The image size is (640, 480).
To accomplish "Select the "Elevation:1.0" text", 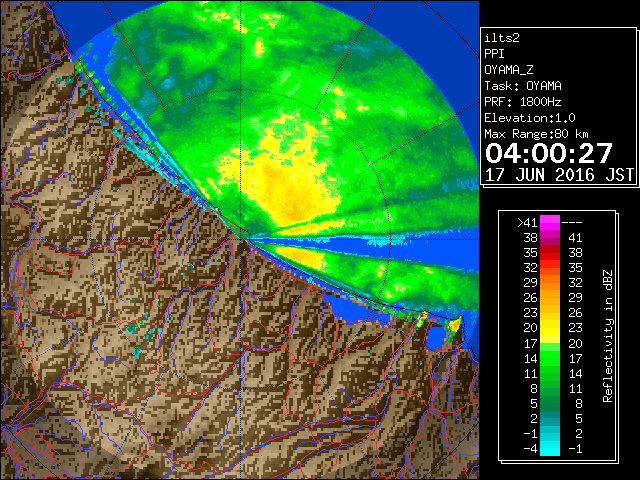I will point(530,118).
